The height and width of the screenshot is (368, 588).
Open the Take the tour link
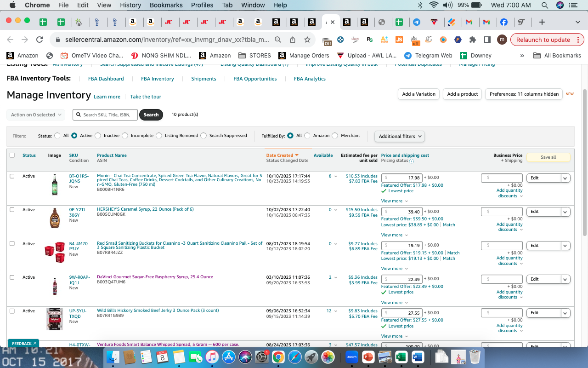click(146, 97)
